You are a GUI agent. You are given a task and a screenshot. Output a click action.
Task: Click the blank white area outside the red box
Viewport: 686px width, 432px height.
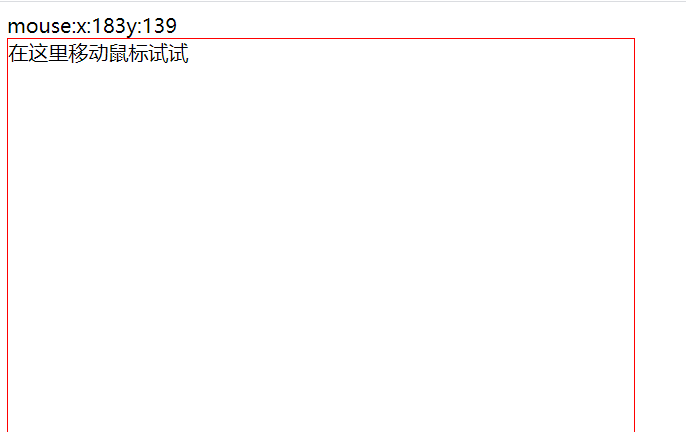click(661, 236)
